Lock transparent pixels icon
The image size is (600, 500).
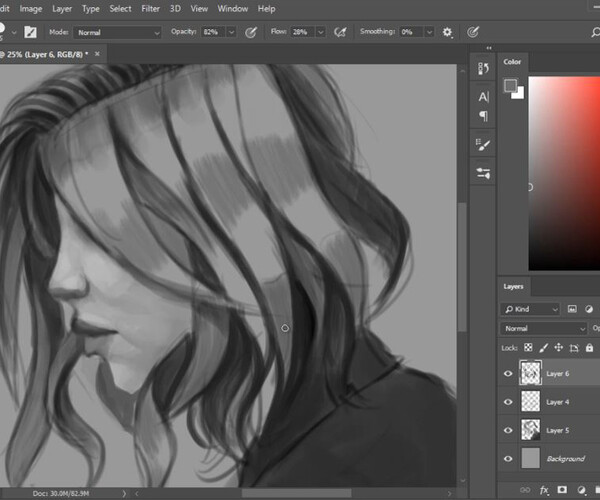(528, 347)
